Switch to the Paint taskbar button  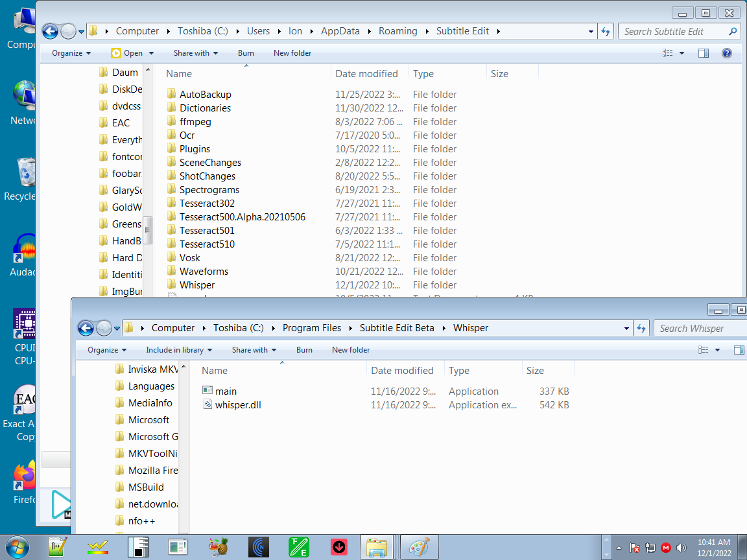pyautogui.click(x=420, y=547)
